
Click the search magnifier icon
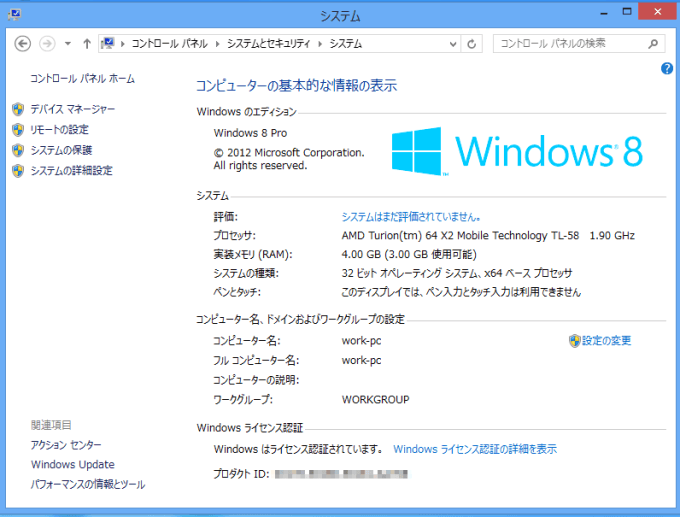coord(653,44)
